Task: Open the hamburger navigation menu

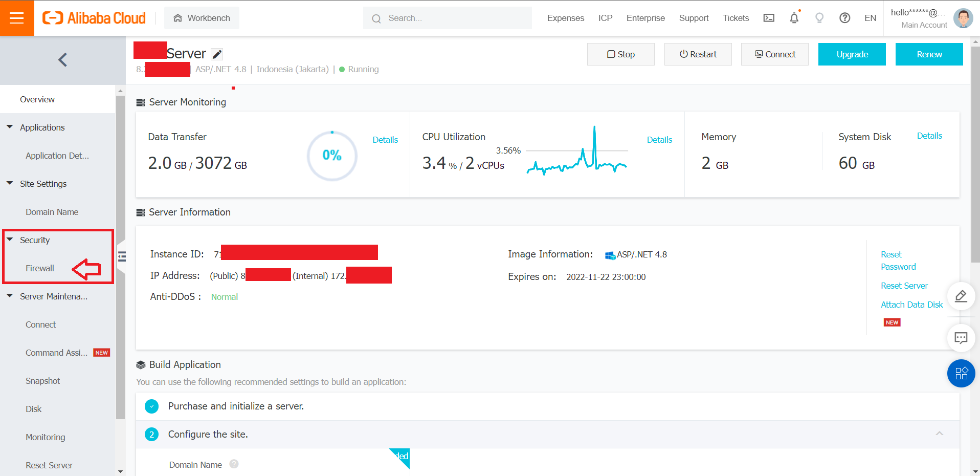Action: click(x=17, y=18)
